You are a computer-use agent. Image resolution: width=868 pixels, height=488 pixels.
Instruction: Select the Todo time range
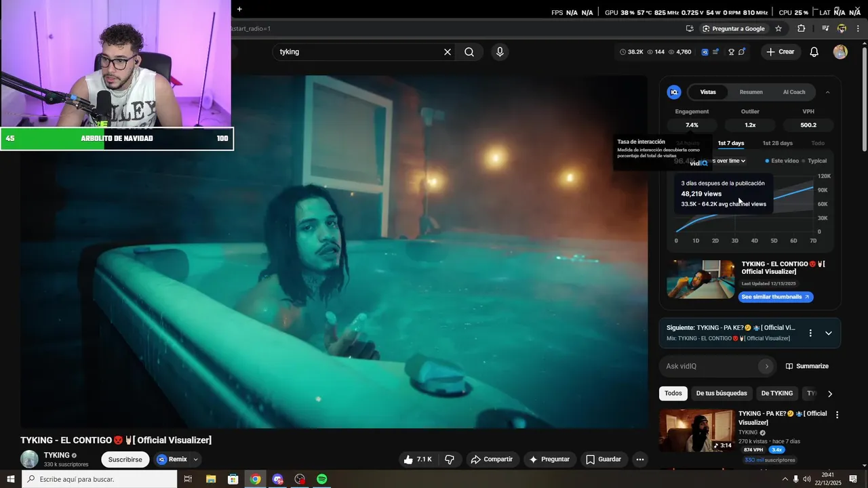[818, 143]
